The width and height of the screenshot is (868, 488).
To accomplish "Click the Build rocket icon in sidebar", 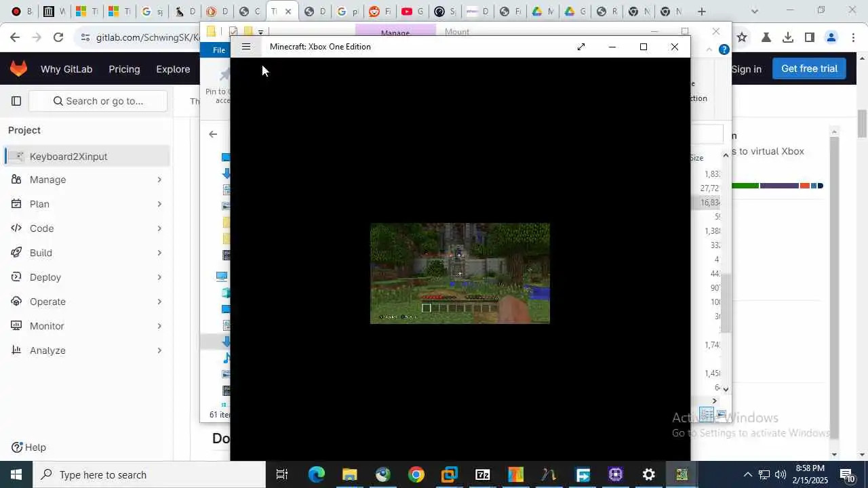I will (16, 253).
